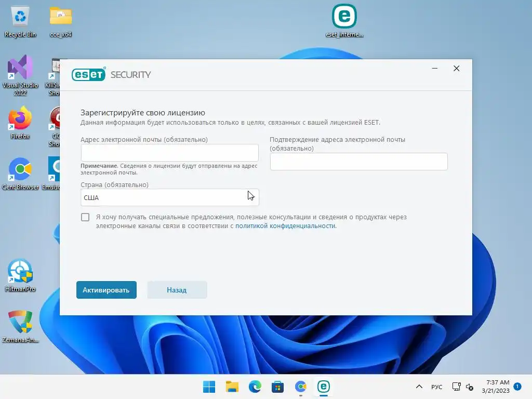This screenshot has width=532, height=399.
Task: Open the cce_x64 folder on desktop
Action: point(60,22)
